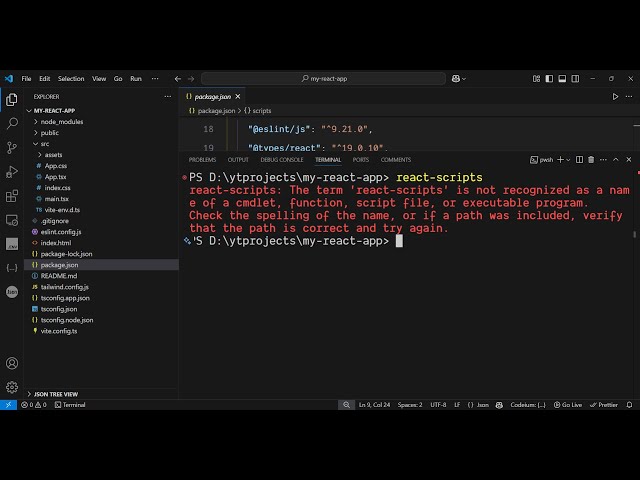Click Prettier in the status bar

click(x=604, y=405)
